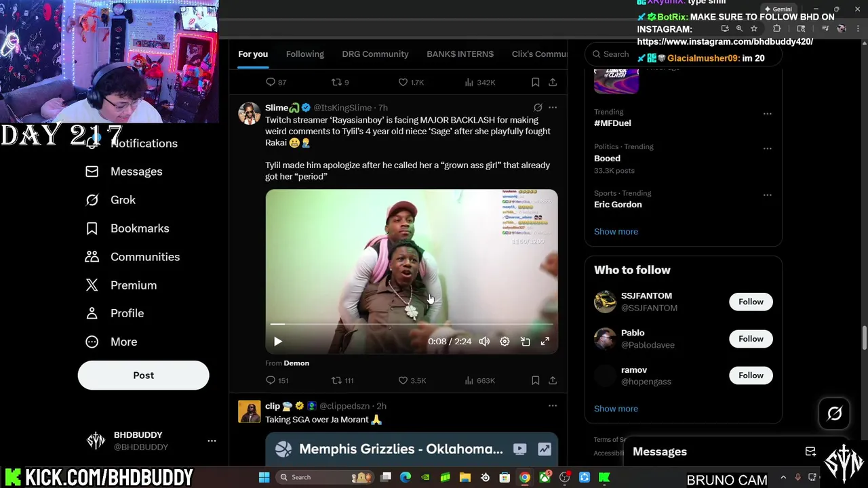Repost the post showing 9 reposts

click(x=340, y=82)
